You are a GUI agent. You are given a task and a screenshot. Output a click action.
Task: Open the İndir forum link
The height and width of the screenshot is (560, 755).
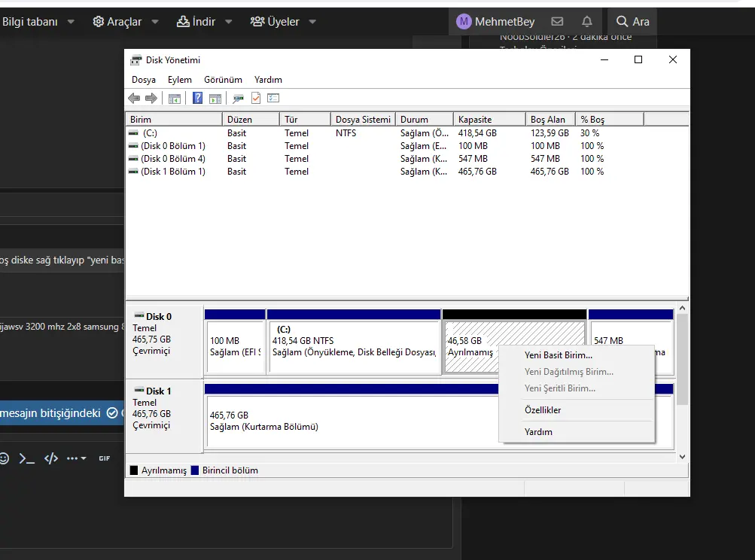196,22
